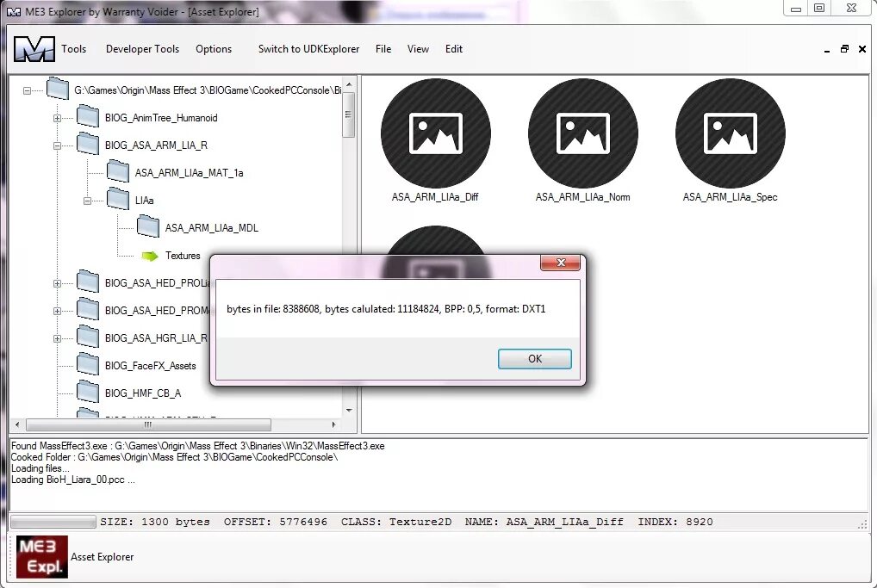Open the Edit menu
Viewport: 877px width, 588px height.
tap(454, 49)
